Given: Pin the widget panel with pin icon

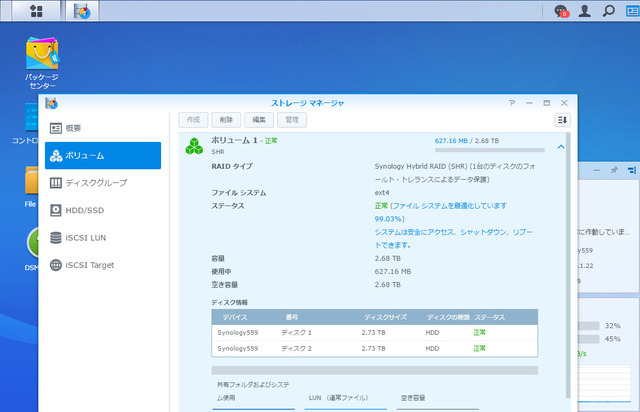Looking at the screenshot, I should click(x=614, y=170).
